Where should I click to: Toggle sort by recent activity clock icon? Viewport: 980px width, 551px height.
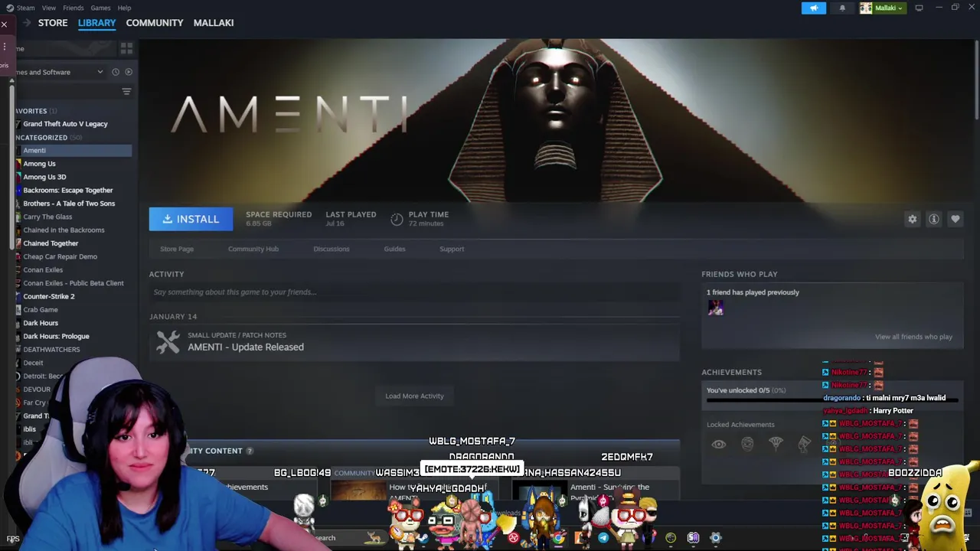[x=116, y=72]
